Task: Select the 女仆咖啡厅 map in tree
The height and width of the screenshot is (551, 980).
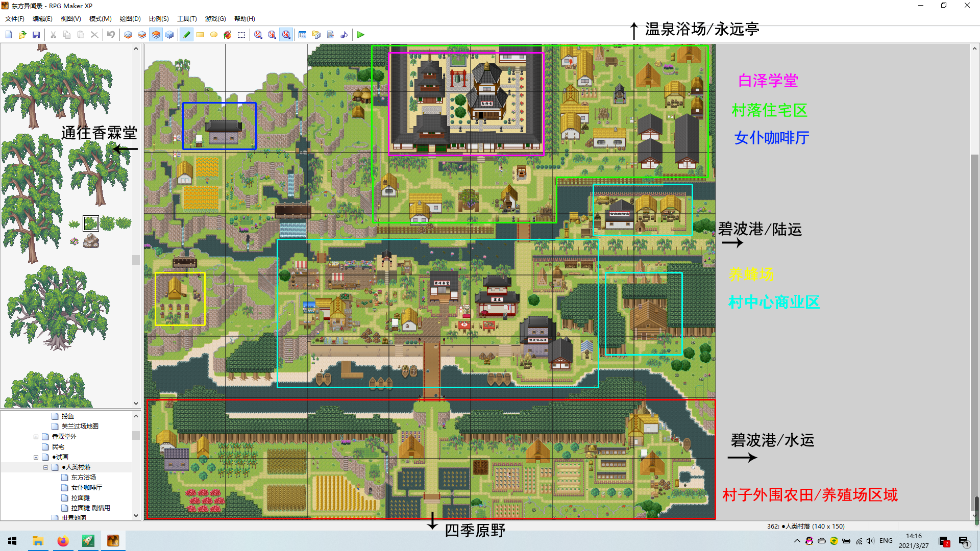Action: [x=87, y=488]
